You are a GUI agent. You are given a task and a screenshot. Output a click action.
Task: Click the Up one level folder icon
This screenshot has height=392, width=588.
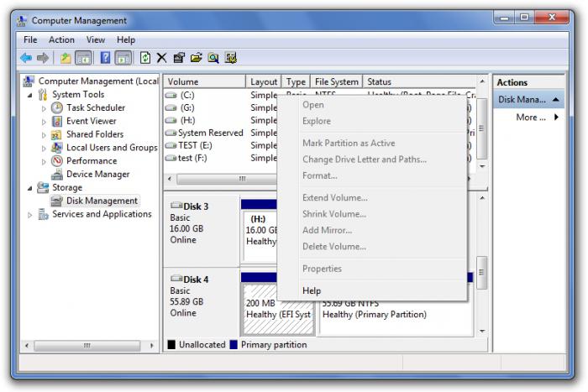coord(66,58)
